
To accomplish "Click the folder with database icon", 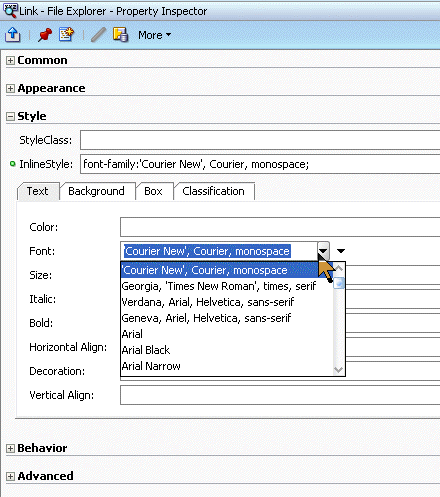I will [x=120, y=35].
